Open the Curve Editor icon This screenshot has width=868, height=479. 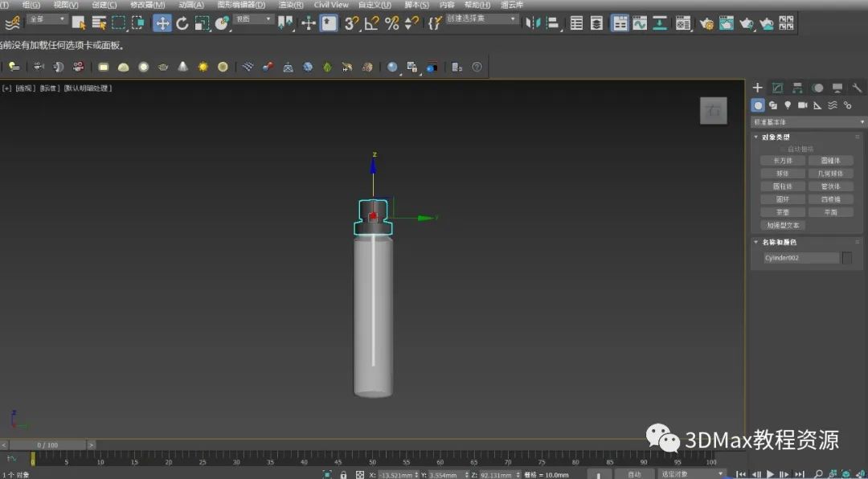(640, 23)
